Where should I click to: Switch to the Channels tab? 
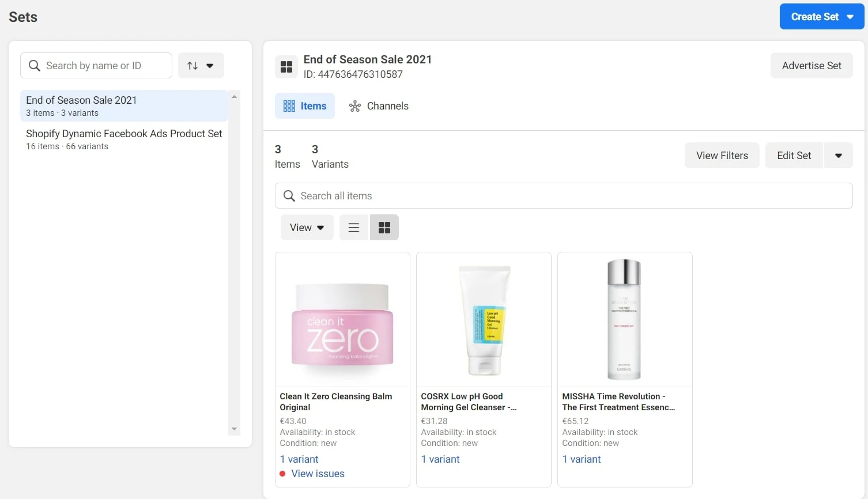point(379,106)
